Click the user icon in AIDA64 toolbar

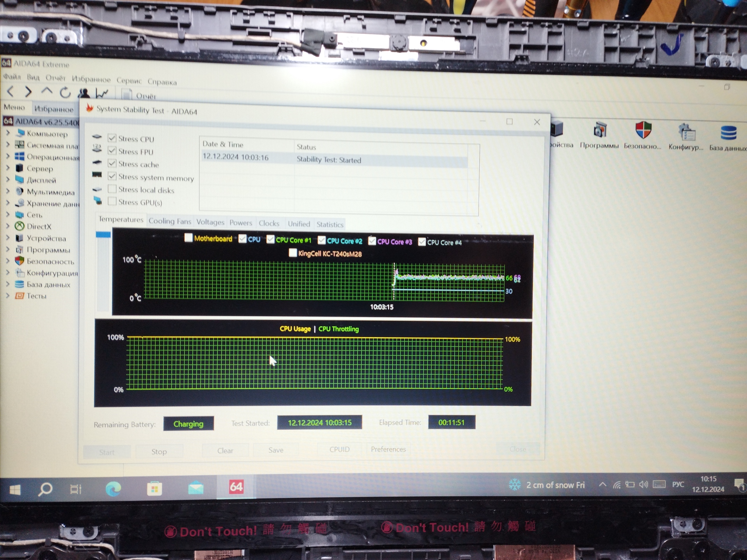(x=84, y=93)
